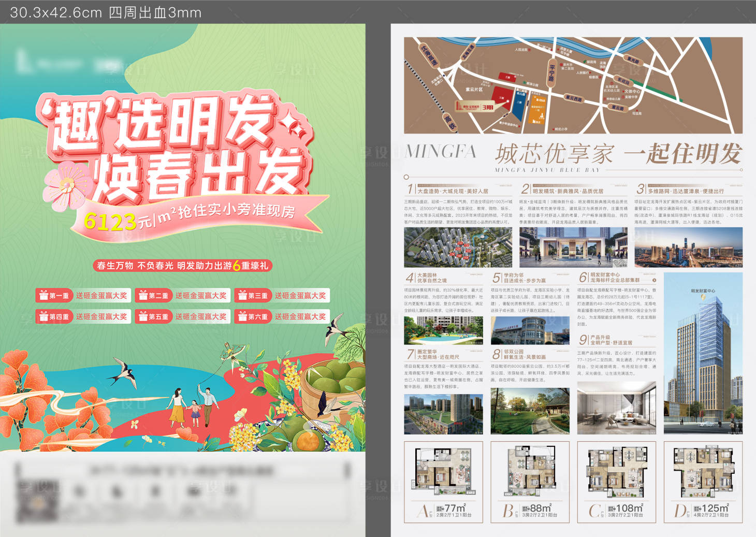
Task: Click the round arrow icon in heading 6
Action: tap(653, 280)
